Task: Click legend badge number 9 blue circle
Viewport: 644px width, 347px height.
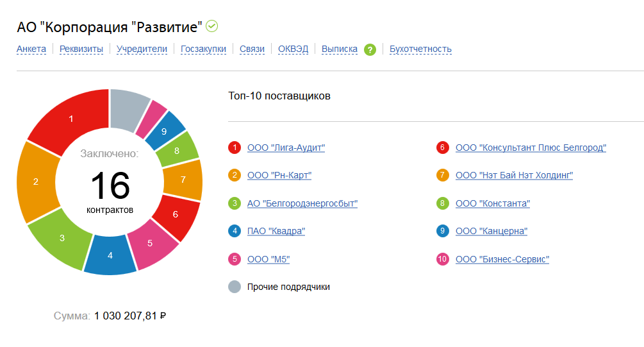Action: pos(442,231)
